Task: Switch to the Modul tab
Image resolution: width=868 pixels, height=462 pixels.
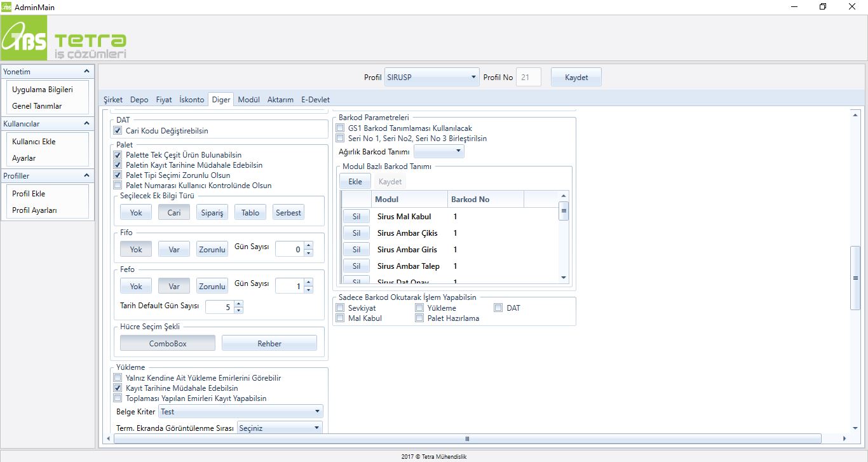Action: 248,100
